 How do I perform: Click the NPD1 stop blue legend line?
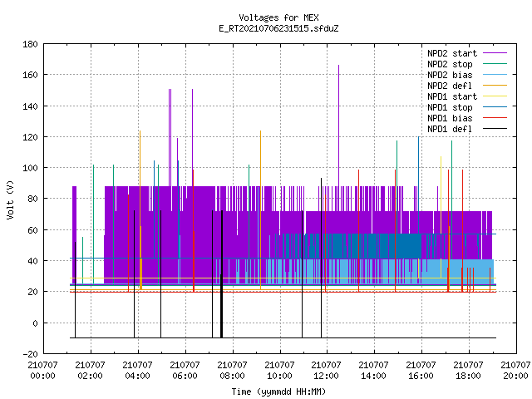495,107
